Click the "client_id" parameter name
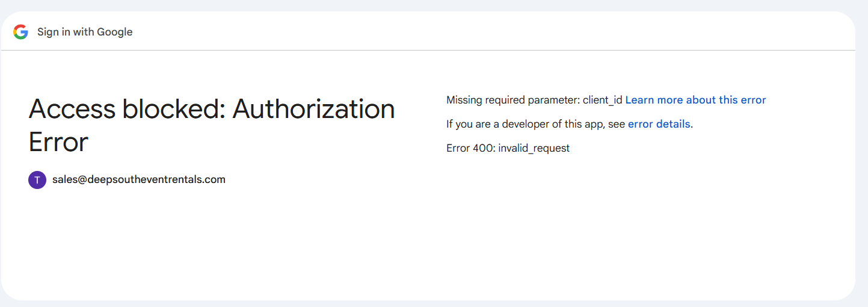868x307 pixels. [x=602, y=100]
